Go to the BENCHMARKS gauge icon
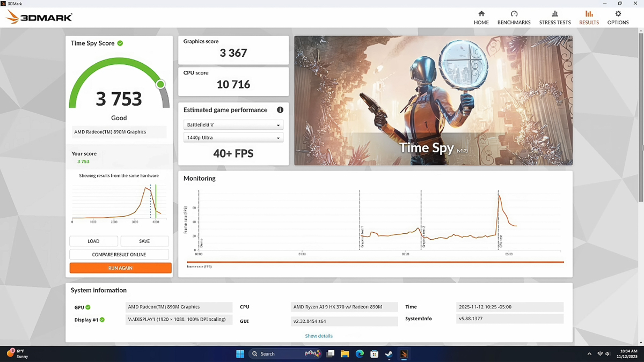Screen dimensions: 644x362 pyautogui.click(x=514, y=14)
